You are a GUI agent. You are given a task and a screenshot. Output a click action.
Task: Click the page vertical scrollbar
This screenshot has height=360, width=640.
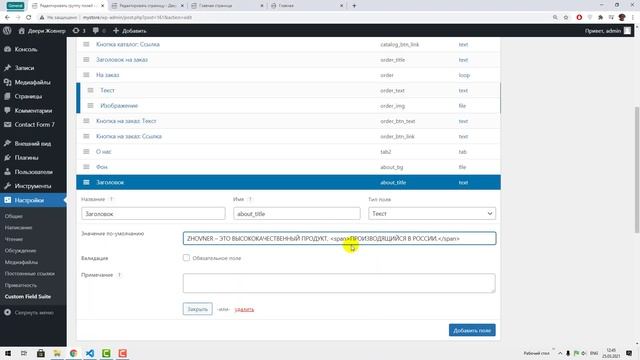(637, 169)
